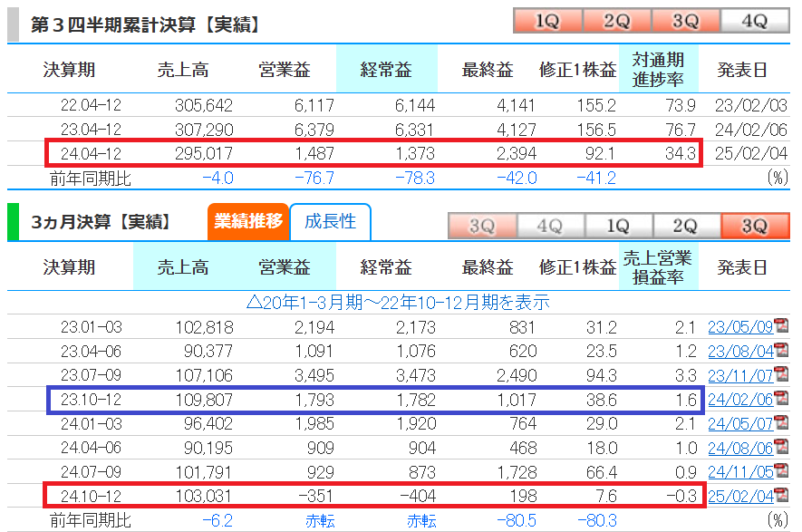Screen dimensions: 802x532
Task: Open PDF icon next to 24/05/07
Action: pos(781,422)
